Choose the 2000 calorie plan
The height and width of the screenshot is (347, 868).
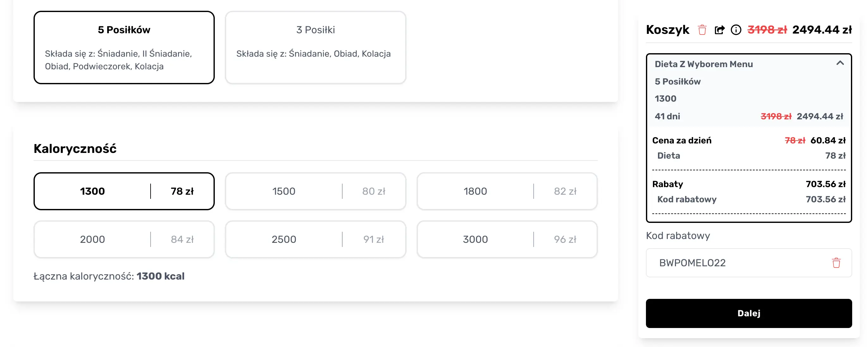[124, 239]
